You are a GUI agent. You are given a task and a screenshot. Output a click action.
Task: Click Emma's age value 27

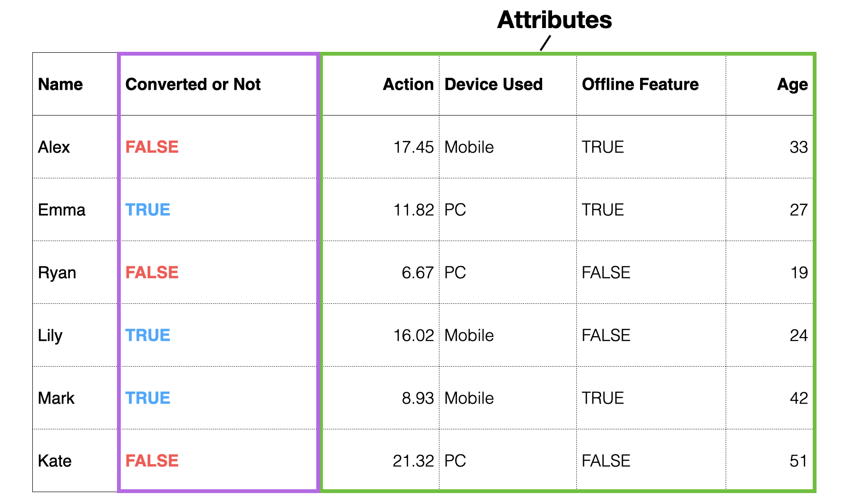[x=799, y=210]
